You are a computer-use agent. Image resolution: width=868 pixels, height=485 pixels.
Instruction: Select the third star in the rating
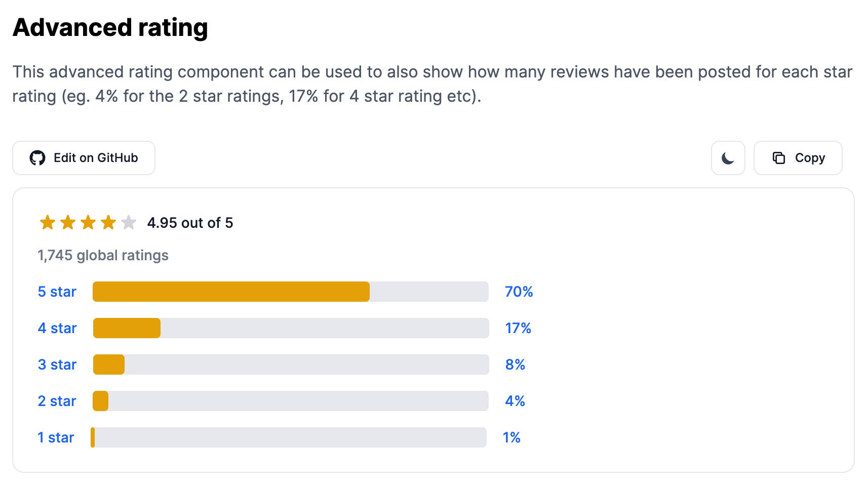tap(88, 222)
